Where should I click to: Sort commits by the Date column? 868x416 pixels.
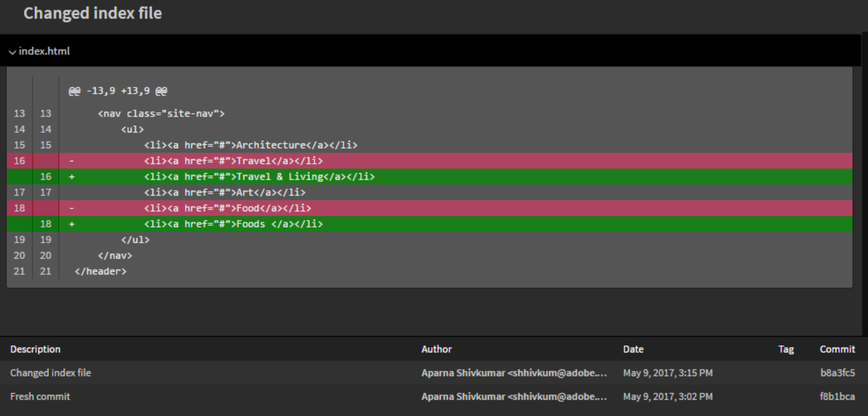point(633,349)
